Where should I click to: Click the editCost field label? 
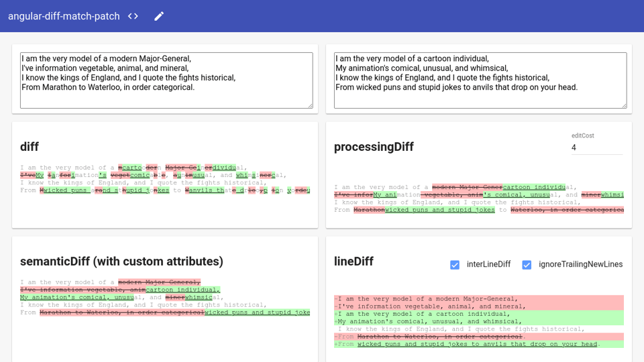pyautogui.click(x=582, y=135)
